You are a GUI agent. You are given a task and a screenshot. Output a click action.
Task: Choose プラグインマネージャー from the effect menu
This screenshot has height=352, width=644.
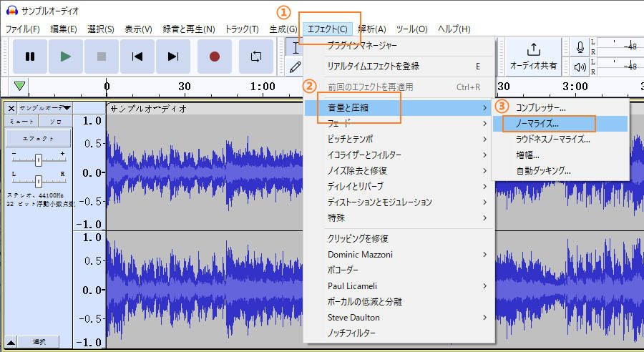(x=399, y=46)
